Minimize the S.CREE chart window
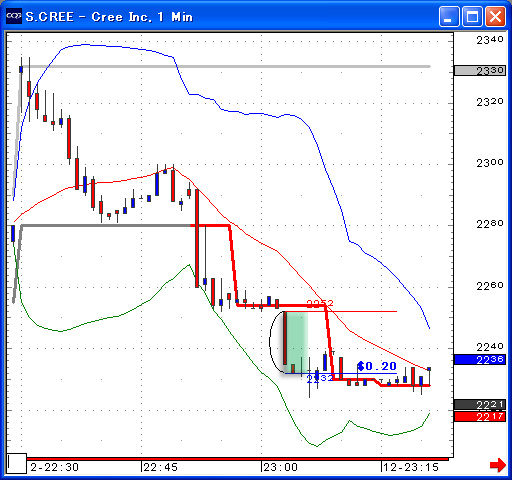Viewport: 512px width, 480px height. click(x=449, y=16)
